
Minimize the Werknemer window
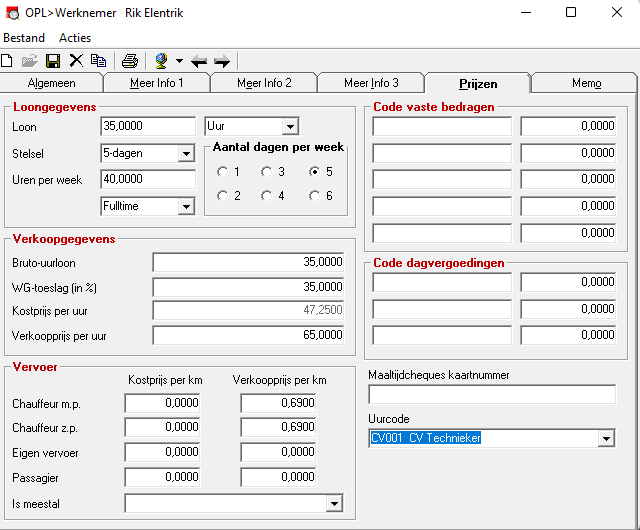pyautogui.click(x=526, y=13)
